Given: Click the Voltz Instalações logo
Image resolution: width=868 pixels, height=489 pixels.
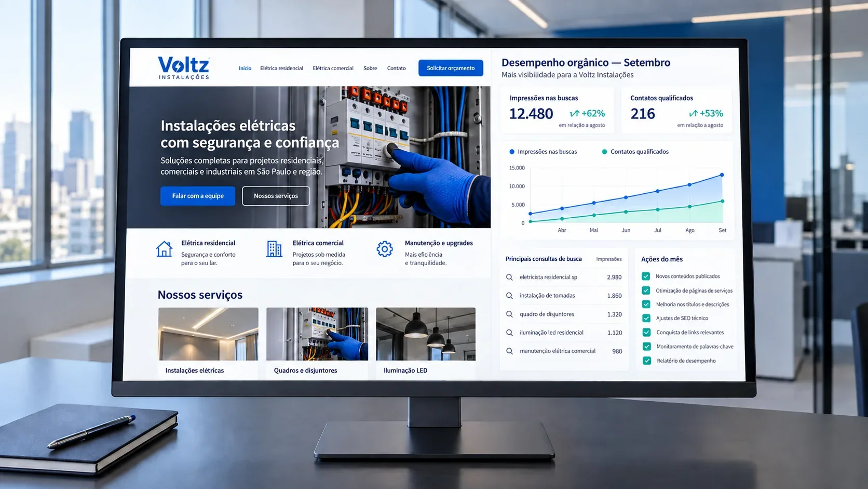Looking at the screenshot, I should pos(184,68).
